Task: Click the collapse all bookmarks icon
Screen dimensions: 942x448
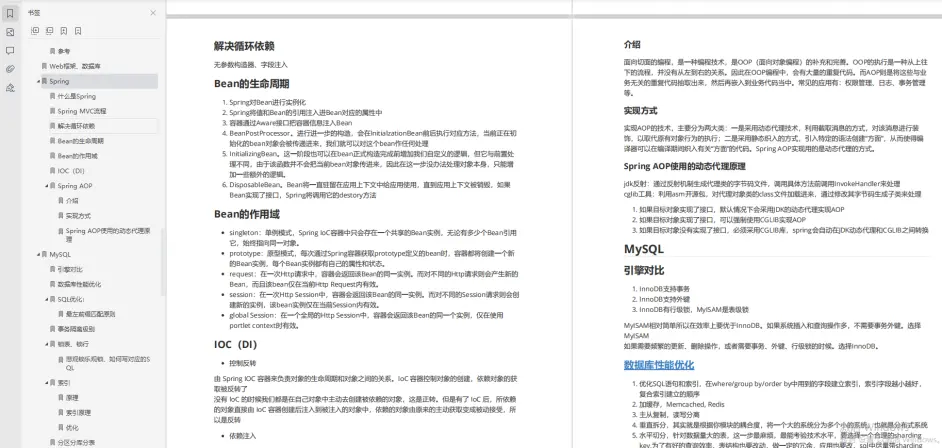Action: (x=49, y=31)
